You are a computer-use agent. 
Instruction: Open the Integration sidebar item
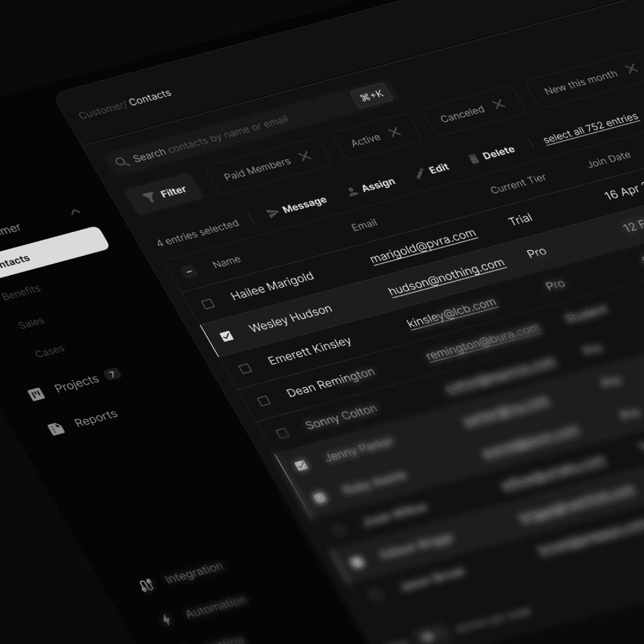pyautogui.click(x=194, y=572)
